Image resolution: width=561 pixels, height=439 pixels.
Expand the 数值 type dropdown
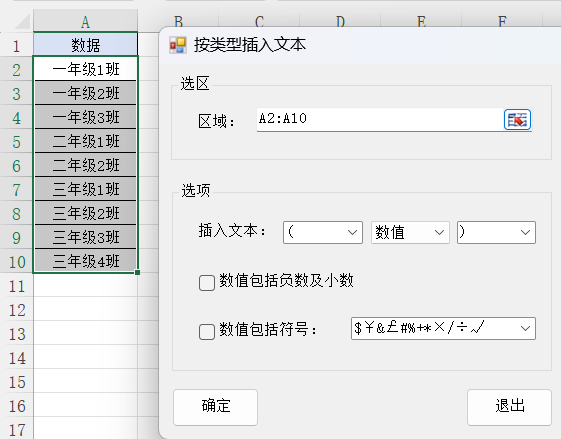click(410, 233)
